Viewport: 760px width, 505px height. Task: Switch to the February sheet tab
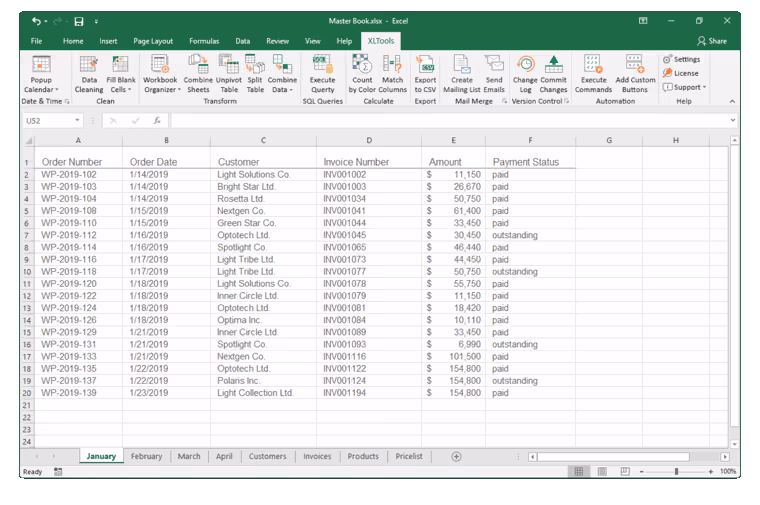pos(146,456)
